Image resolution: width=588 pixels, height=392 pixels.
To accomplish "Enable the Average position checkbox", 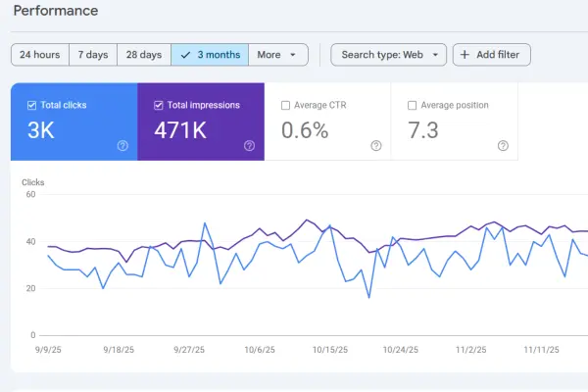I will click(x=413, y=105).
